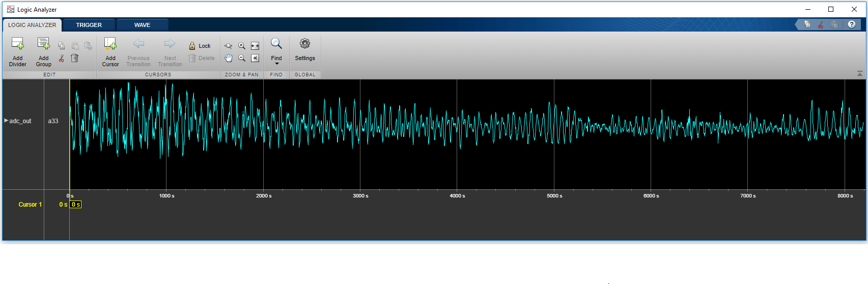Click Add Cursor in the Cursors section
The image size is (868, 284).
(110, 52)
